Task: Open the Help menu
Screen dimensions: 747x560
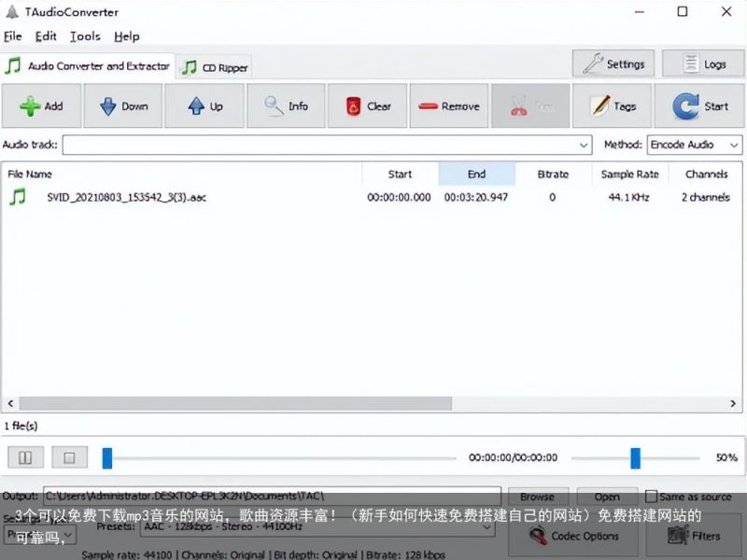Action: tap(127, 36)
